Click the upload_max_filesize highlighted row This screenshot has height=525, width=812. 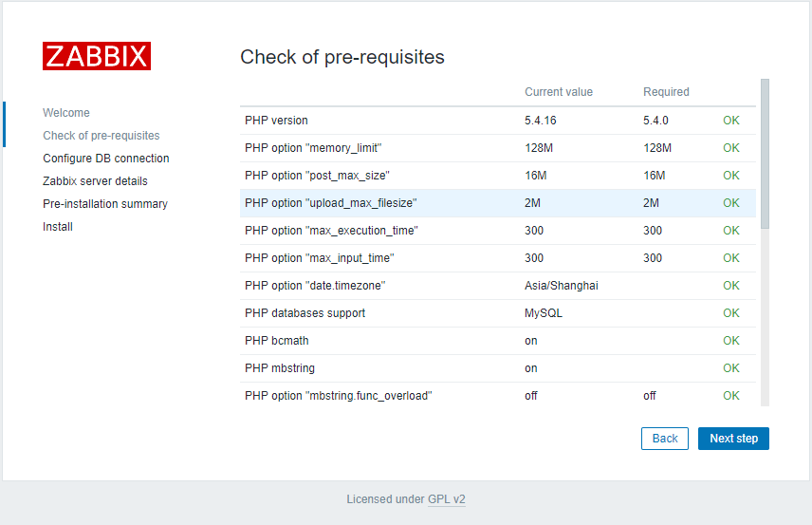coord(498,203)
